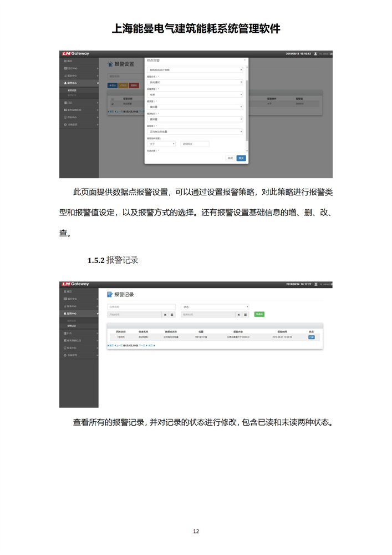Open the 正向有功总电量 dropdown in dialog

(195, 132)
